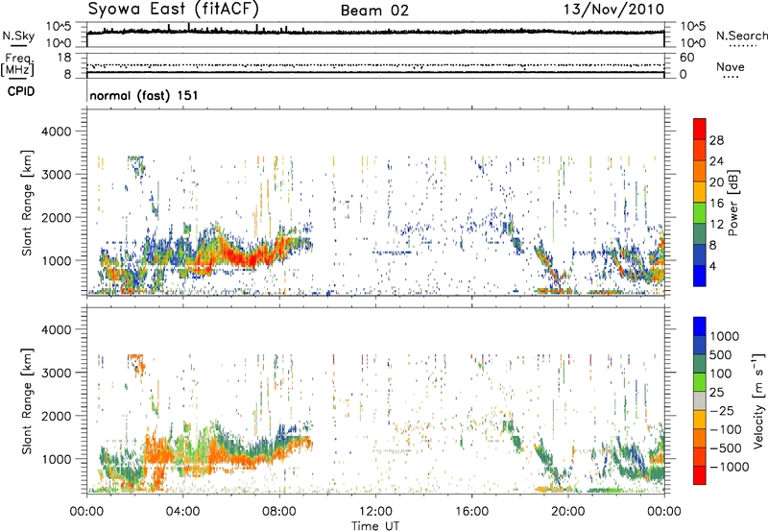Select the "20:00" time tick label
Screen dimensions: 768x532
tap(567, 512)
